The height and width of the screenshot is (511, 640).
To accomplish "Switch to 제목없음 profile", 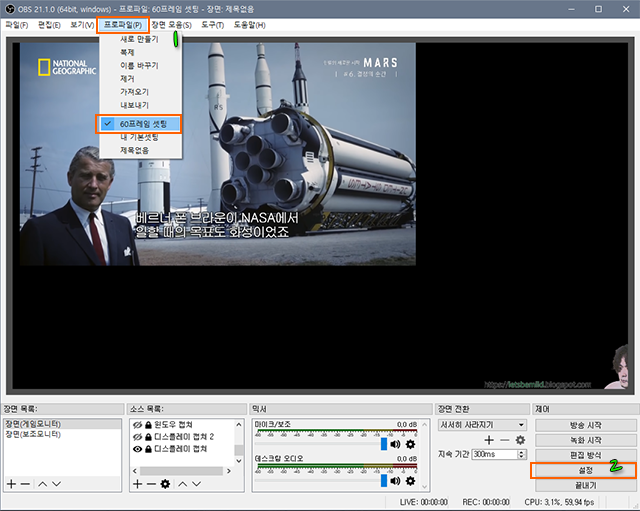I will coord(134,150).
